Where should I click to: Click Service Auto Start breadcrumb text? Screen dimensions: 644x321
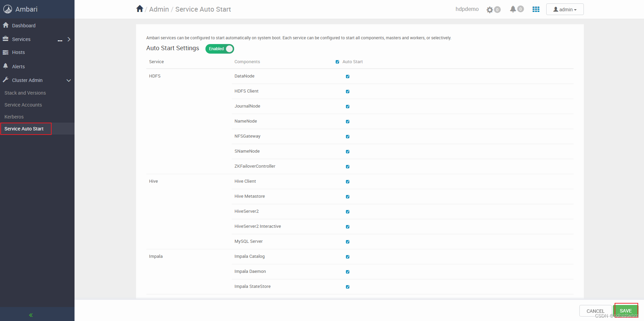pyautogui.click(x=203, y=9)
